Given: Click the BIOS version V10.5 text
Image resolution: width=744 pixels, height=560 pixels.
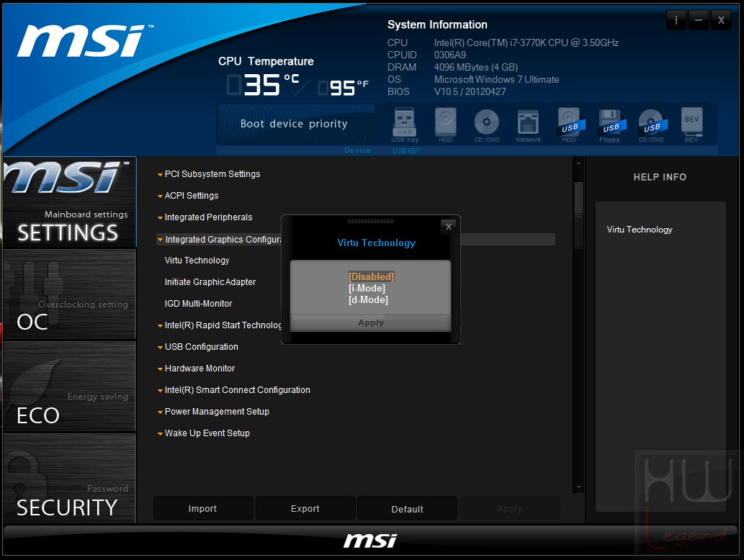Looking at the screenshot, I should pyautogui.click(x=470, y=91).
